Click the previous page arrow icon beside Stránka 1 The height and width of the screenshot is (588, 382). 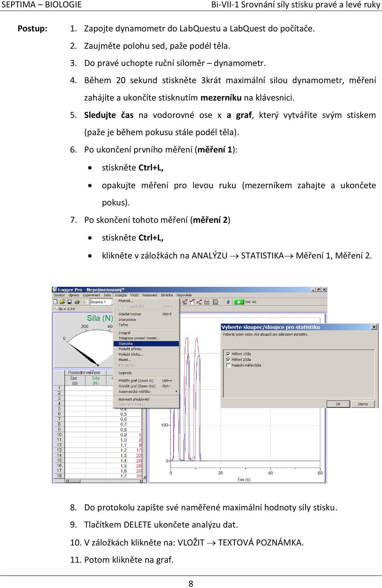point(86,302)
